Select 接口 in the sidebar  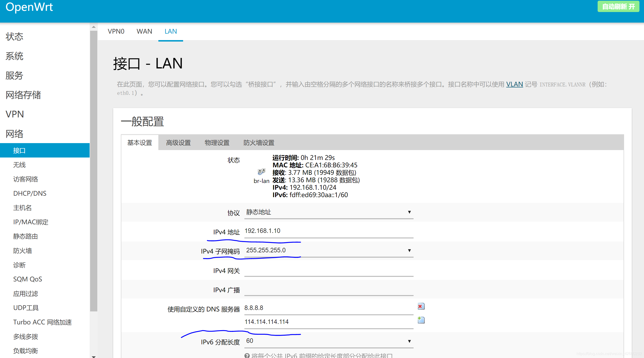pos(45,150)
